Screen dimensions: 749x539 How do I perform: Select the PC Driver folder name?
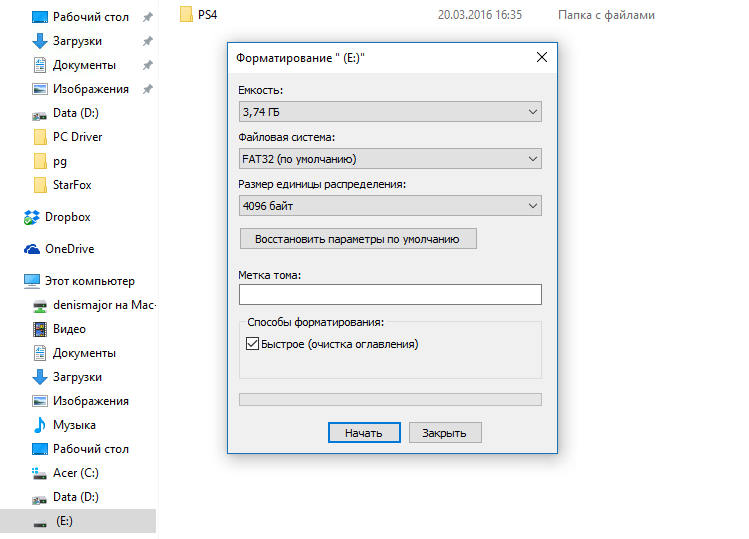(77, 137)
